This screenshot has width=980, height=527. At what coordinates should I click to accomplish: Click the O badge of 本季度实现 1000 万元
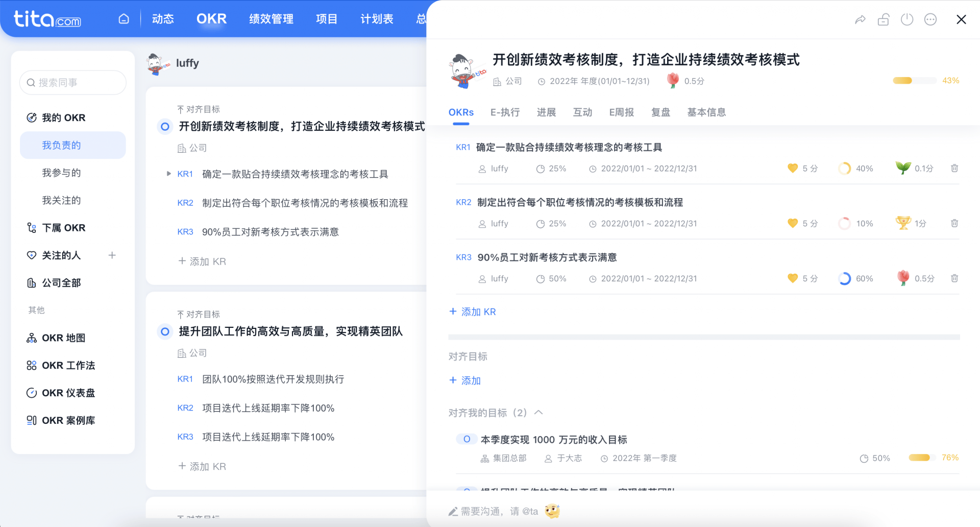(467, 439)
